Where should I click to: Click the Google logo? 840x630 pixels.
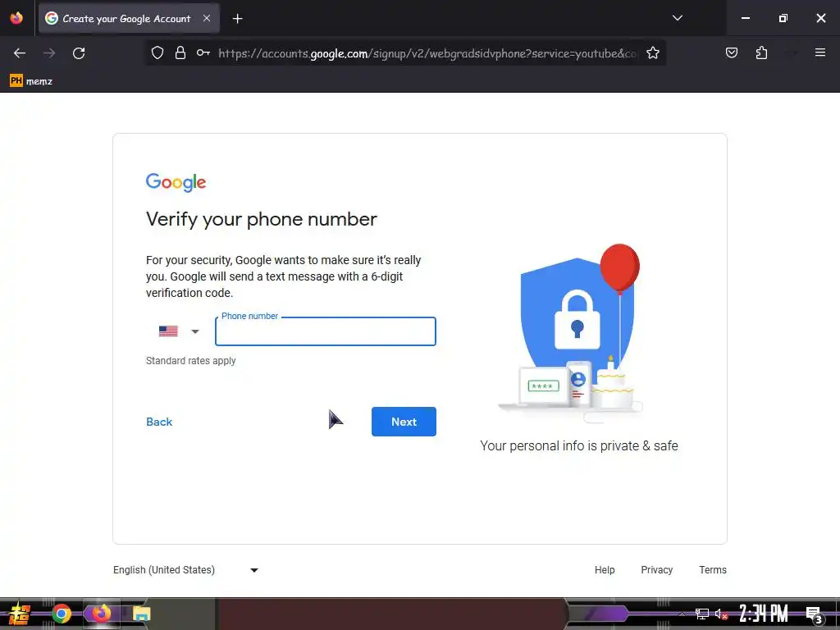[x=176, y=182]
